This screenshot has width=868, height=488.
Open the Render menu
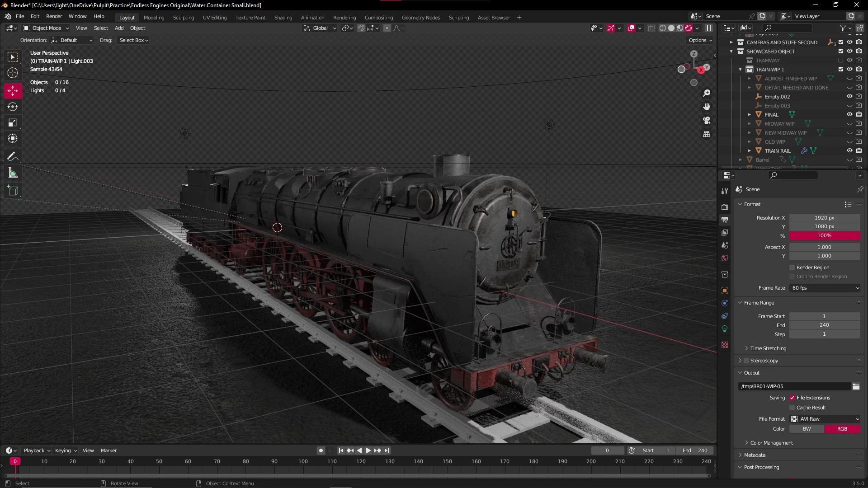[54, 16]
